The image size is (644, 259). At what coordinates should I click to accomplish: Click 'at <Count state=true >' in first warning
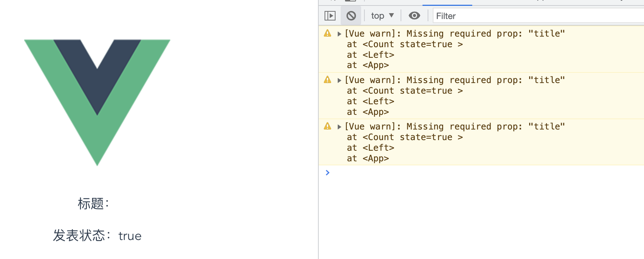point(405,44)
